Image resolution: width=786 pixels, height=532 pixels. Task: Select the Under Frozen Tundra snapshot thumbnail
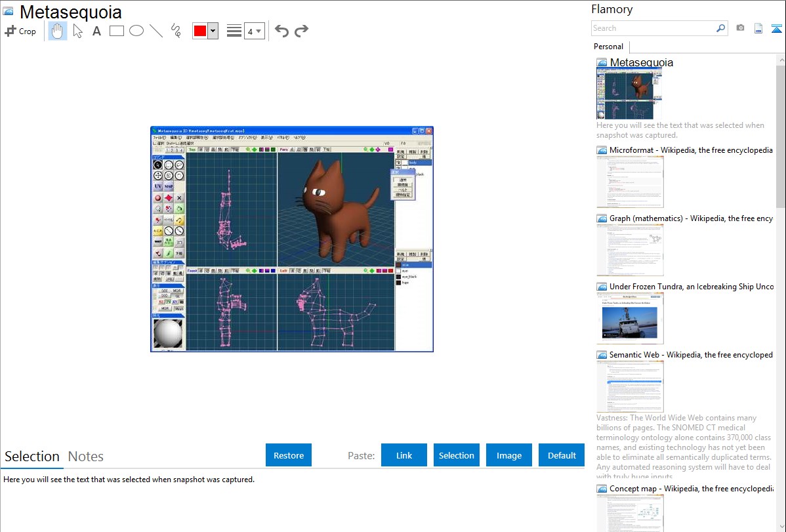(x=630, y=318)
